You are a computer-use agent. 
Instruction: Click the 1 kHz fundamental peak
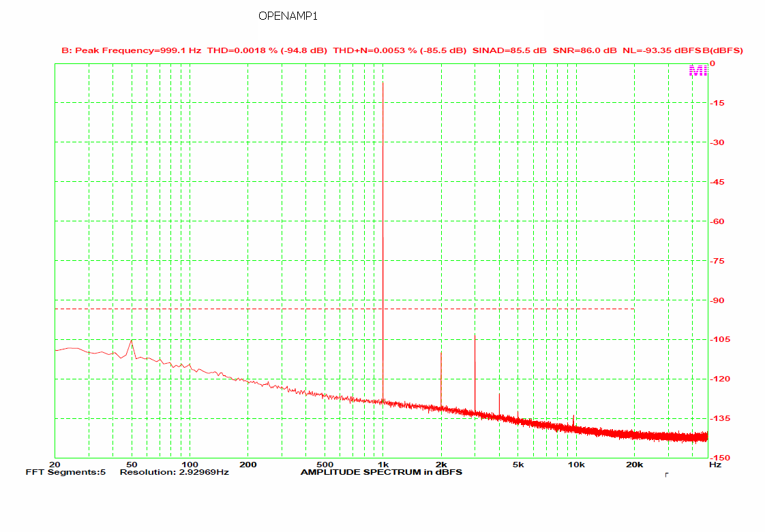coord(383,241)
